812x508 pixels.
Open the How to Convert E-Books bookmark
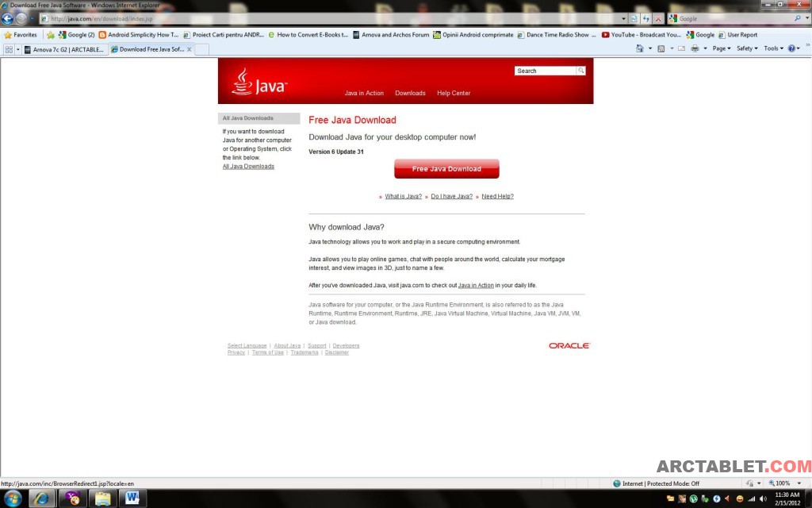point(308,35)
